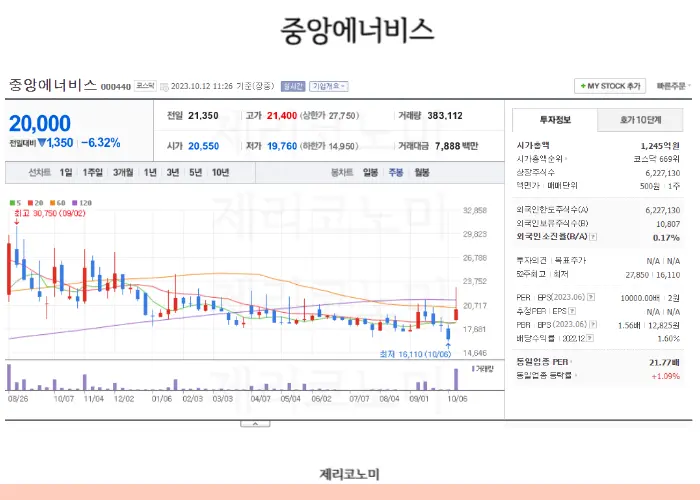
Task: Select 주봉 candle chart
Action: pos(396,172)
